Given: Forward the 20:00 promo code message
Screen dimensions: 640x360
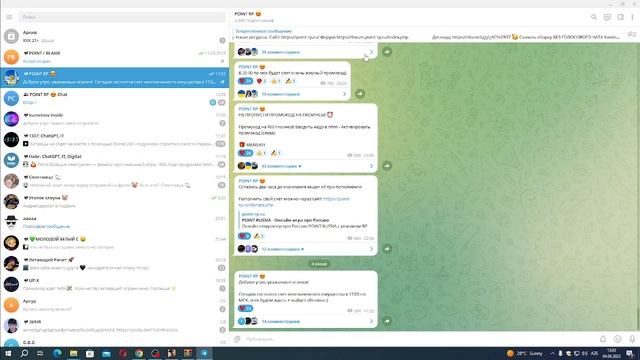Looking at the screenshot, I should coord(360,93).
